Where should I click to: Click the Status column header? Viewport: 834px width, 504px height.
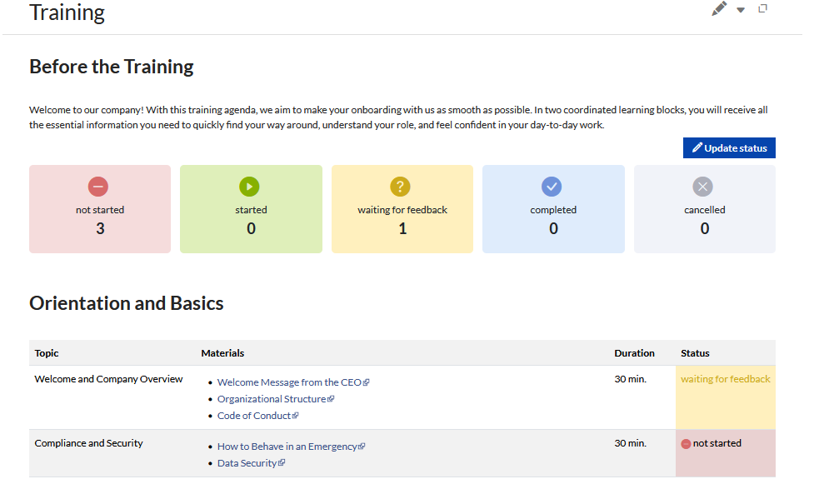(x=695, y=353)
